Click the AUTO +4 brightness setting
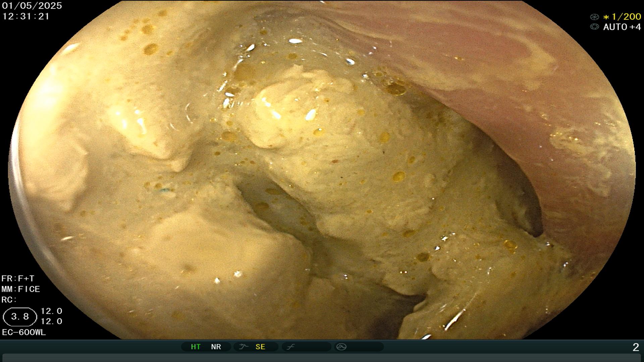This screenshot has width=644, height=362. 622,27
